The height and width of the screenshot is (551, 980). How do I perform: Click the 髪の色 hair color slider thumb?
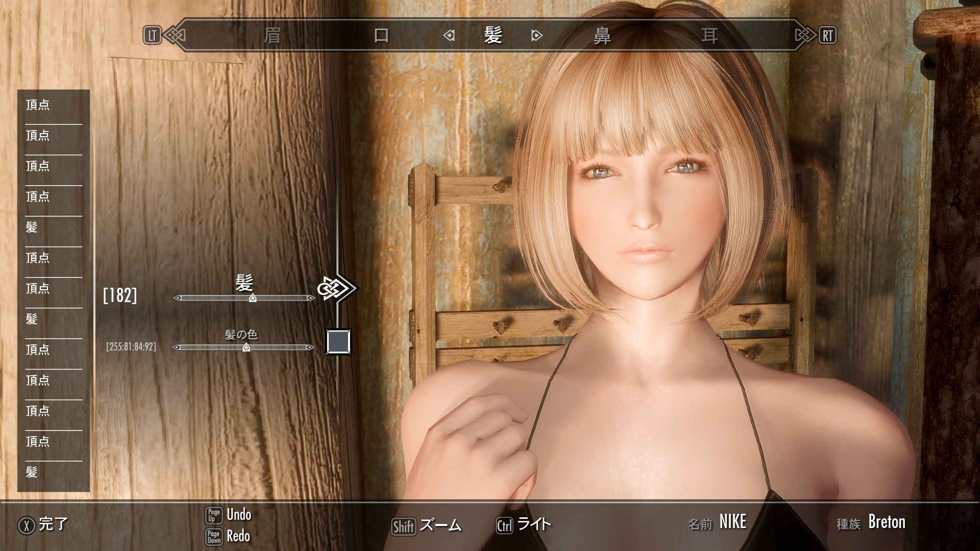246,347
